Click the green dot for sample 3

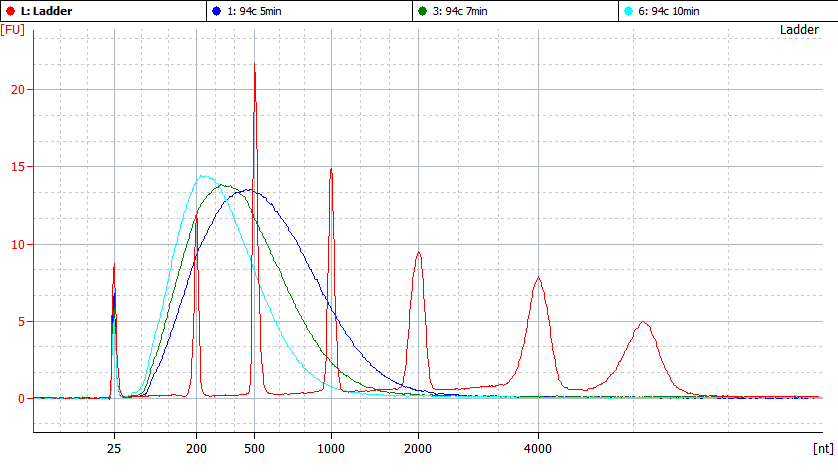pyautogui.click(x=423, y=11)
